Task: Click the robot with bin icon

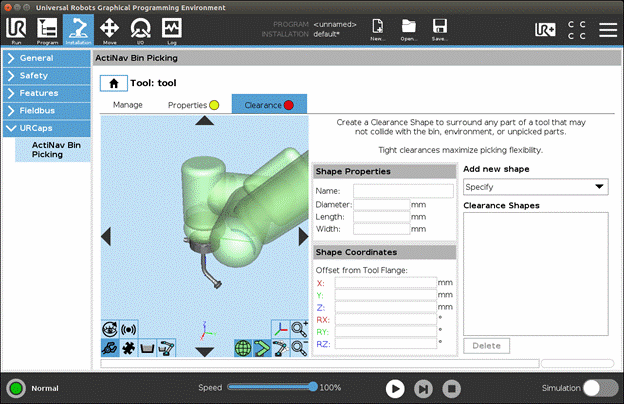Action: [166, 348]
